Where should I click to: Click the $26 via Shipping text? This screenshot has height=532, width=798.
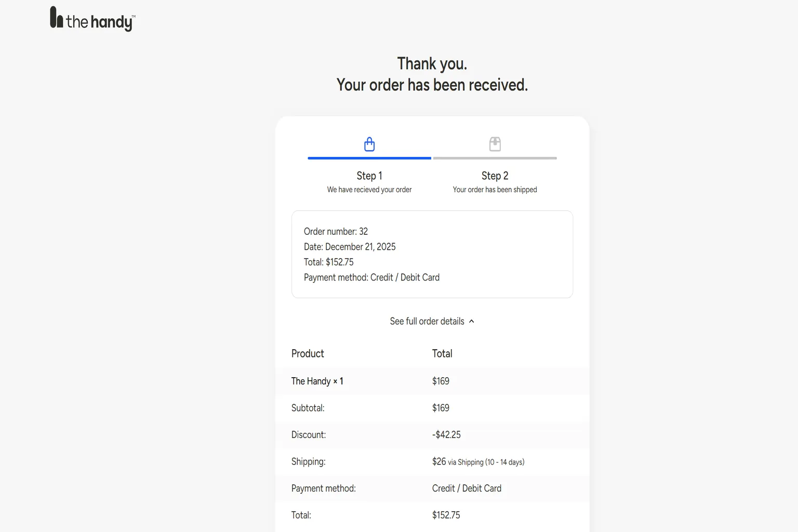478,462
